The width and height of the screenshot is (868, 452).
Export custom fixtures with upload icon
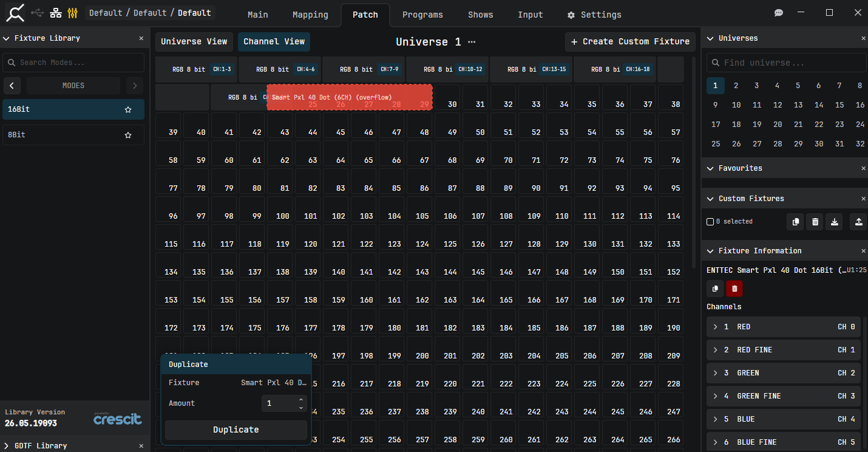pyautogui.click(x=858, y=222)
